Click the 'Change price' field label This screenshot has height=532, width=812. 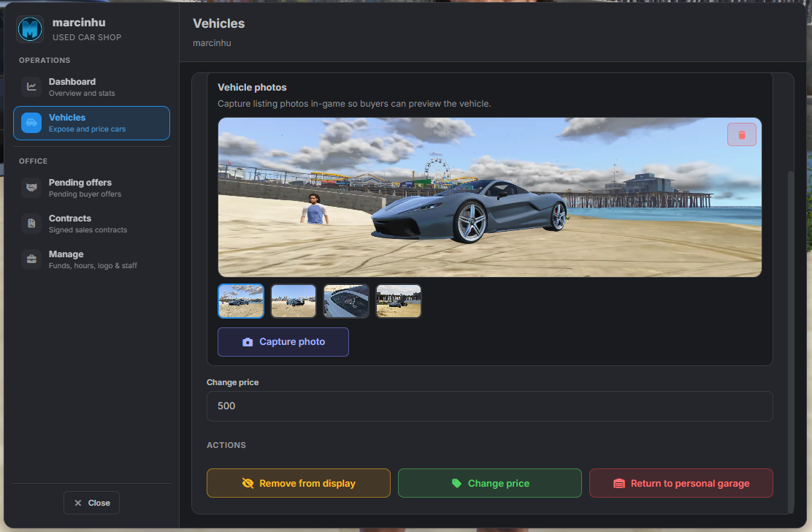[232, 382]
